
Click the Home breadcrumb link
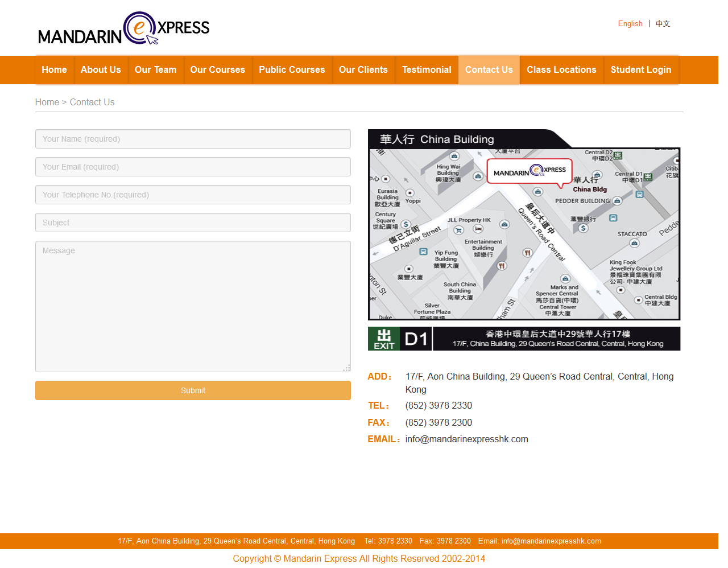[47, 102]
